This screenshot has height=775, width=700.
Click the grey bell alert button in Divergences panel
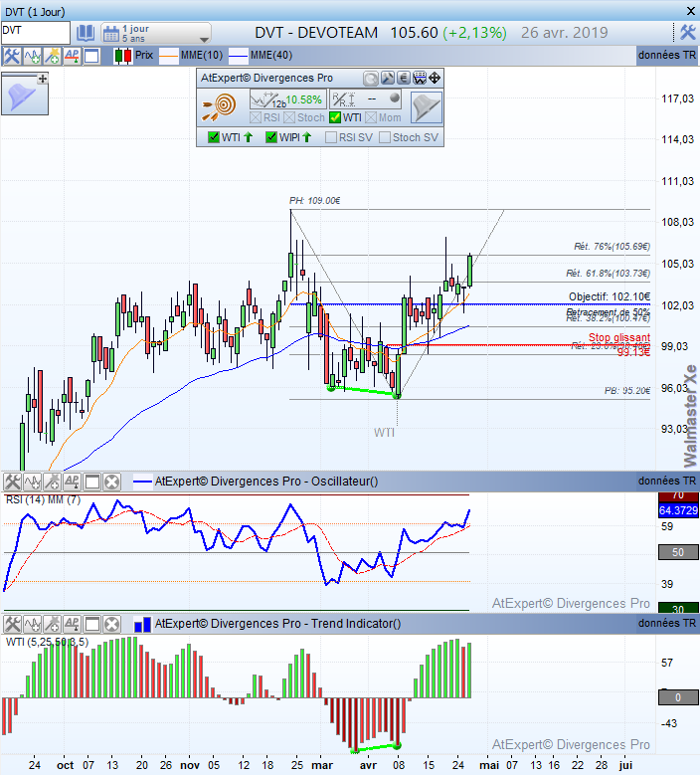pos(427,107)
